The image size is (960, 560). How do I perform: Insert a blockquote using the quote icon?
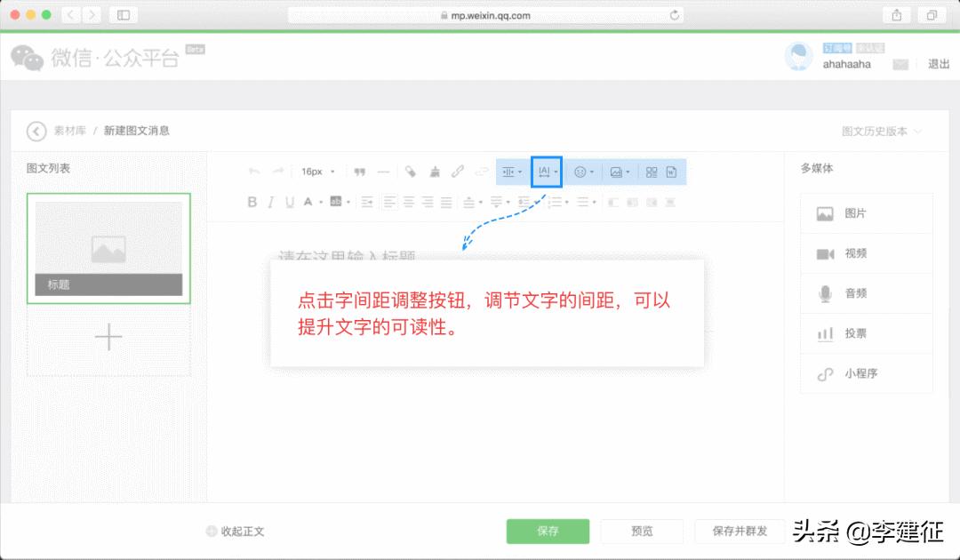pos(360,172)
